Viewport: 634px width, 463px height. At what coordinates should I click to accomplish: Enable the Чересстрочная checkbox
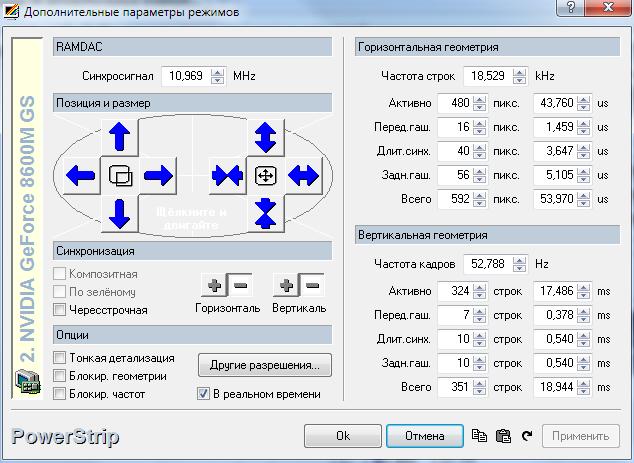coord(60,310)
